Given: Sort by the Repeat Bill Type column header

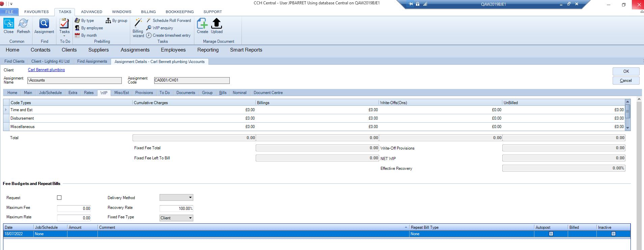Looking at the screenshot, I should pyautogui.click(x=472, y=227).
